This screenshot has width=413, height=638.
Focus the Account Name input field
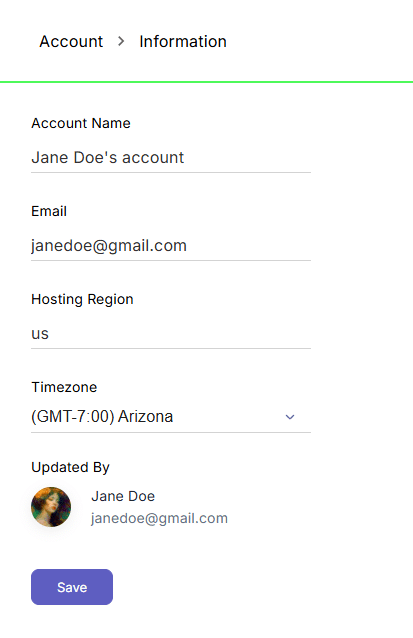171,158
